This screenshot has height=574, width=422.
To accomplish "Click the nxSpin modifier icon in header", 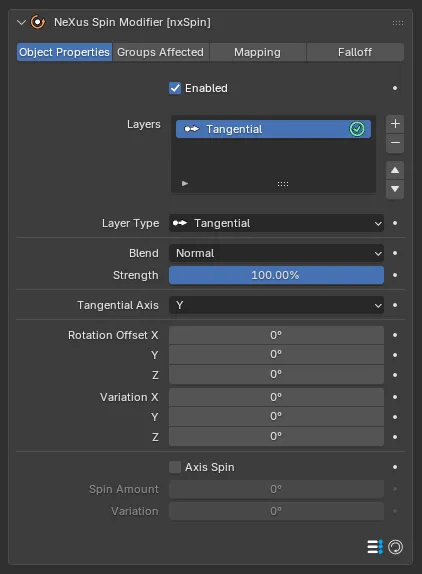I will click(38, 22).
